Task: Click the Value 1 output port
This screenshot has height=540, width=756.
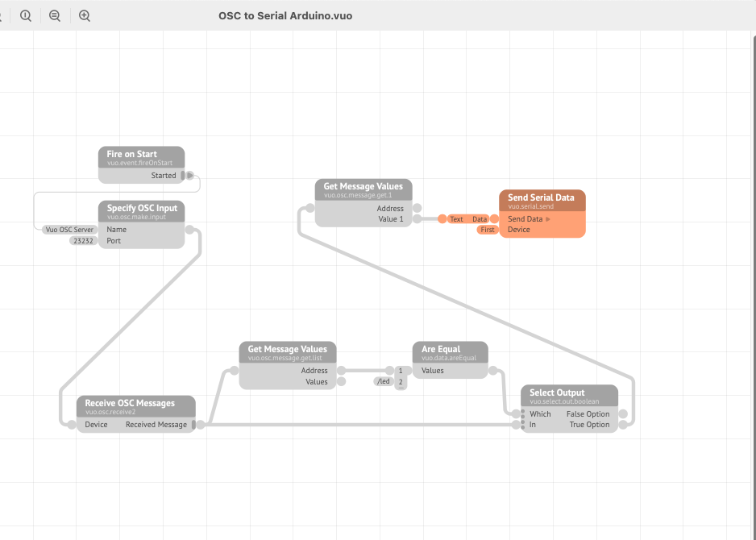Action: pyautogui.click(x=417, y=218)
